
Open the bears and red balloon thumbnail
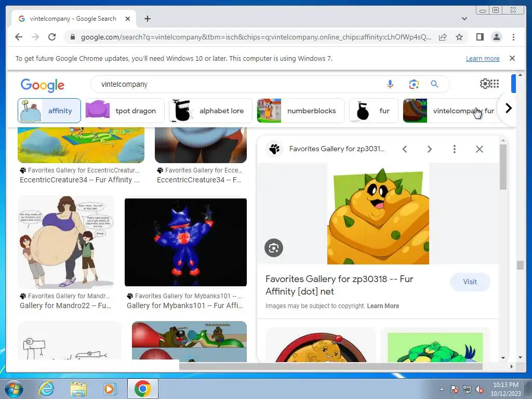click(189, 341)
